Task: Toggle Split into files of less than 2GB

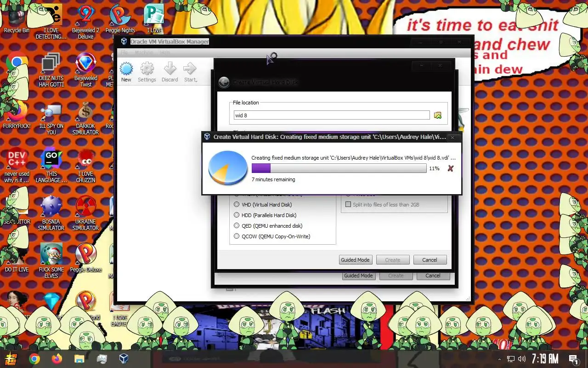Action: click(x=348, y=205)
